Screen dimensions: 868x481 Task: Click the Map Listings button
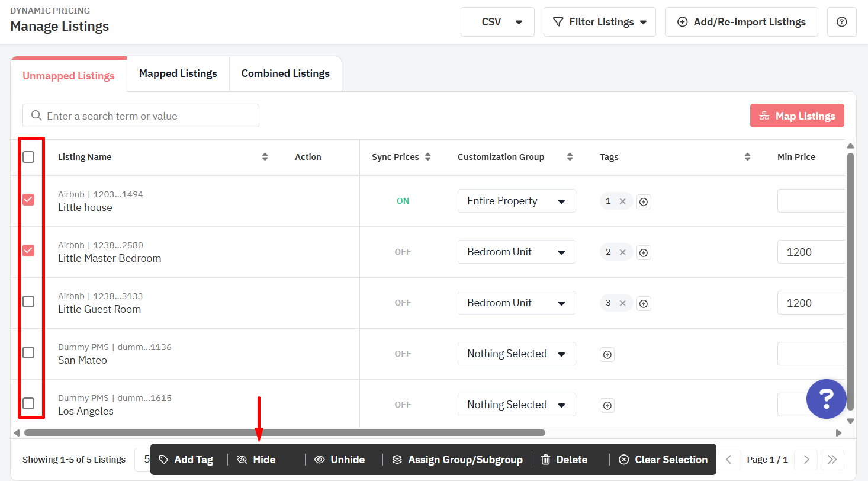pyautogui.click(x=796, y=116)
